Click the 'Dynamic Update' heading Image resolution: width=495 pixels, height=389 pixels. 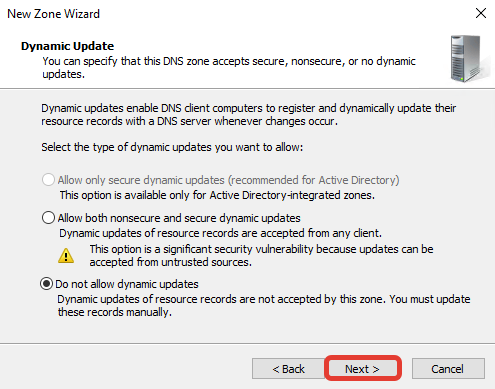pyautogui.click(x=67, y=46)
